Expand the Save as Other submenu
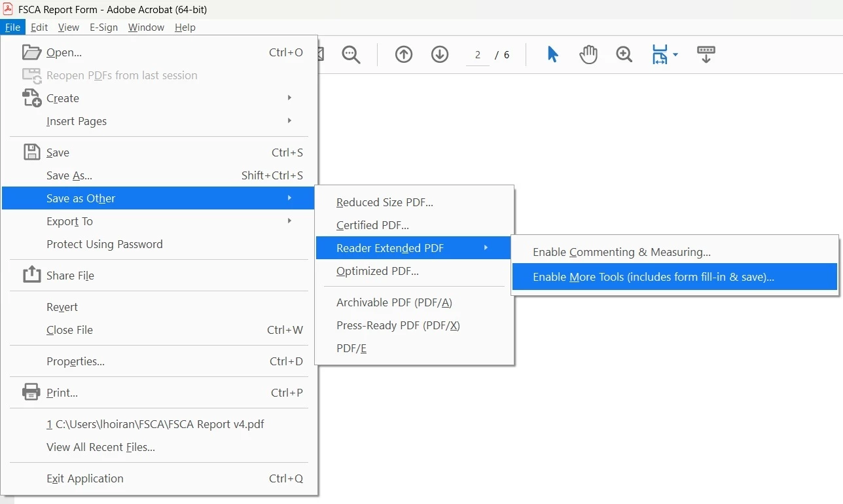This screenshot has height=504, width=843. (159, 198)
